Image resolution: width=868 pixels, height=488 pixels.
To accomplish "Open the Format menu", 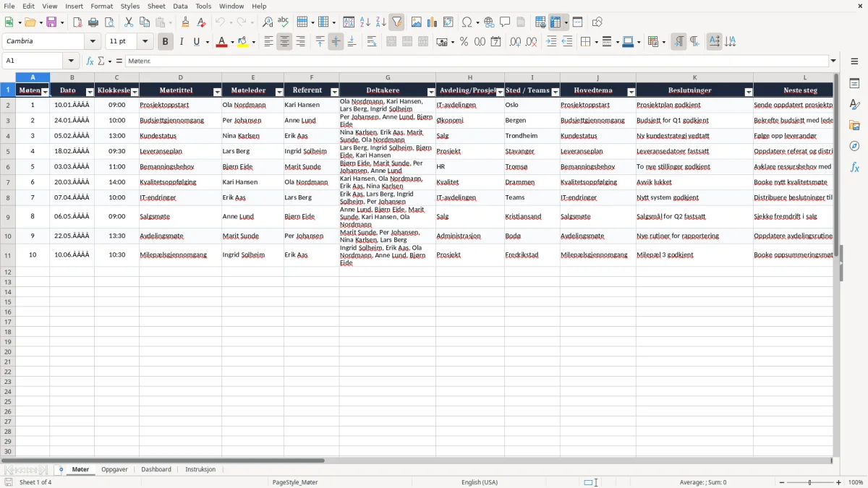I will pos(101,6).
